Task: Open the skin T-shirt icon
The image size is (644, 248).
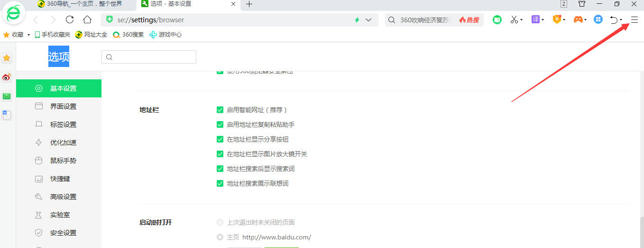Action: click(x=582, y=4)
